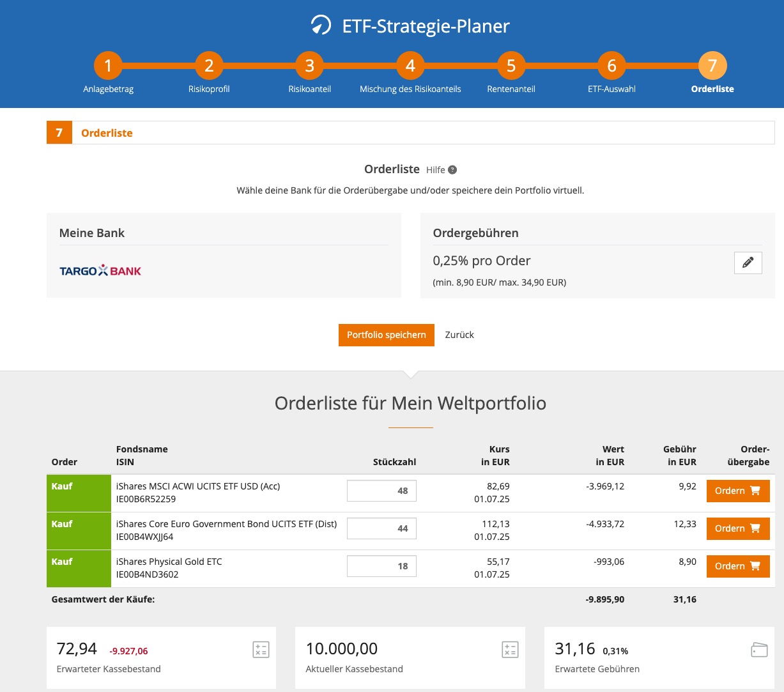The height and width of the screenshot is (692, 784).
Task: Click calculator icon in Aktueller Kassebestand card
Action: pos(509,650)
